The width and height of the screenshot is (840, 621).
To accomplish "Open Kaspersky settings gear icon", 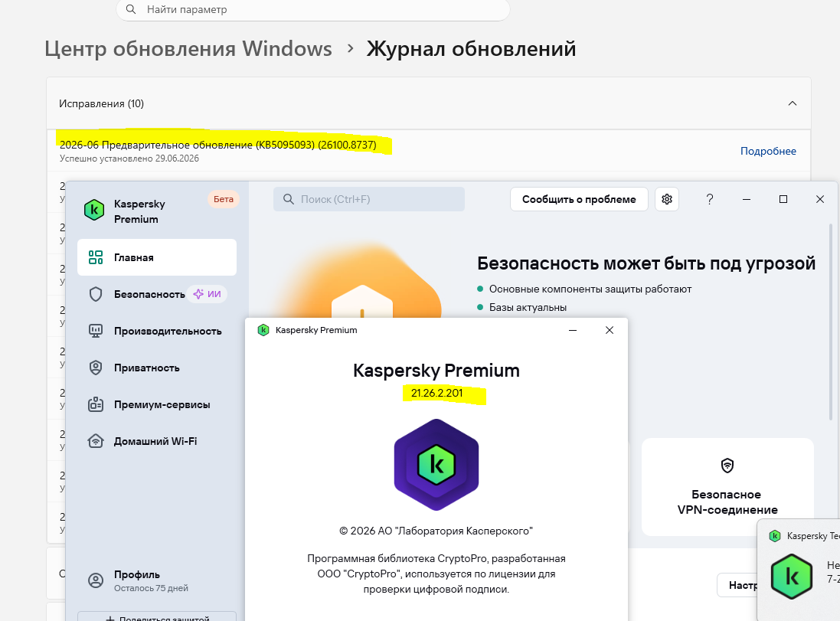I will (667, 199).
